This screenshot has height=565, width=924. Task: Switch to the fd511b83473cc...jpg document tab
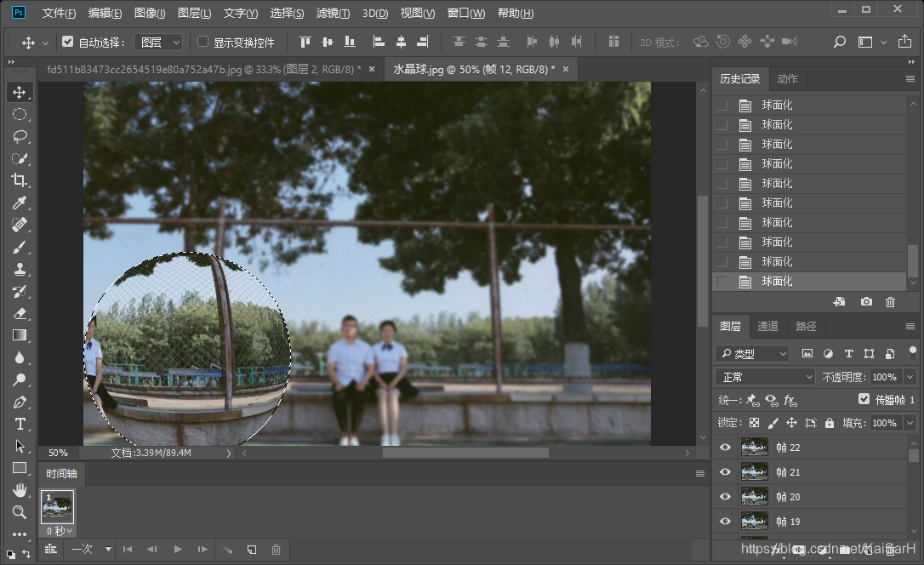(204, 70)
